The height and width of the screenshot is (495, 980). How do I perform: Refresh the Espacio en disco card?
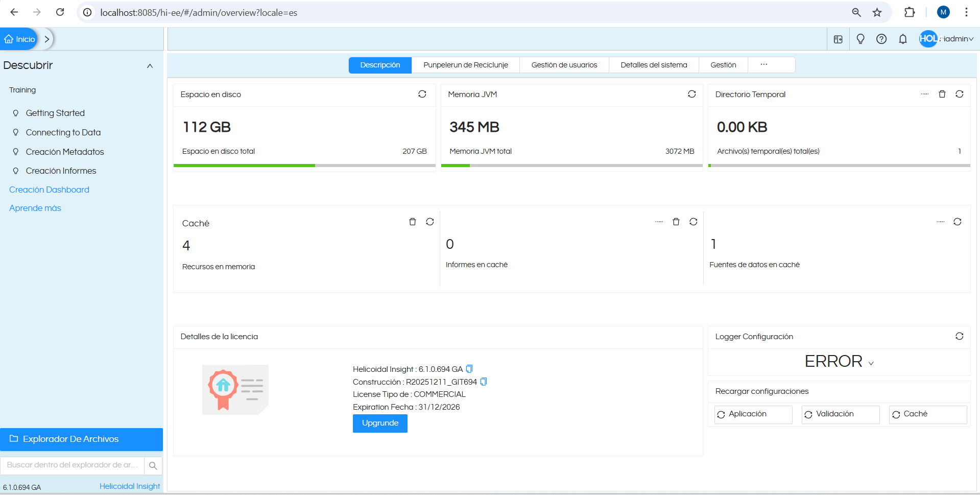coord(422,94)
